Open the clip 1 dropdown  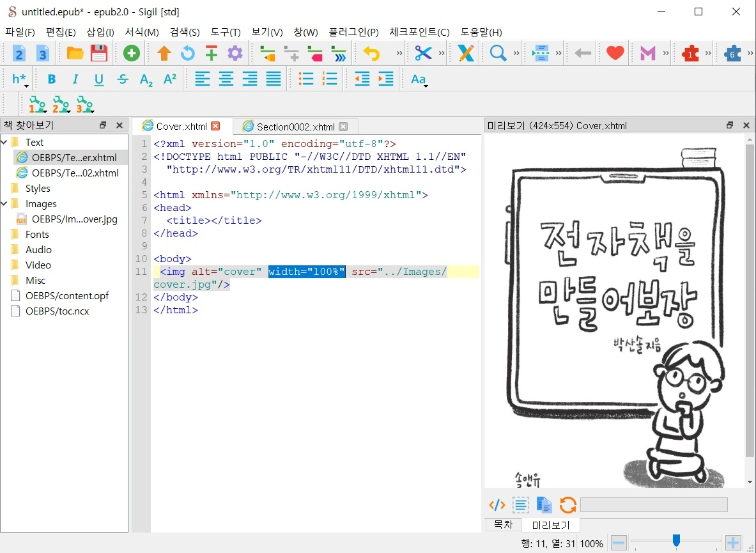click(x=38, y=104)
